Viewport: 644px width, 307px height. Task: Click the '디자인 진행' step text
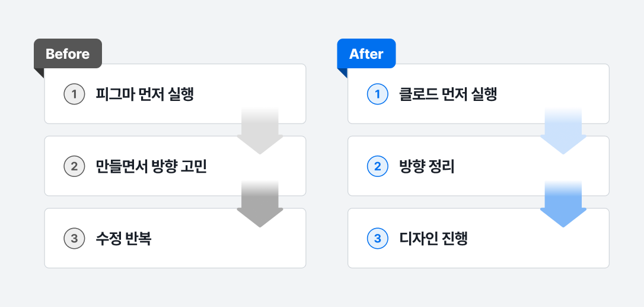[x=433, y=239]
